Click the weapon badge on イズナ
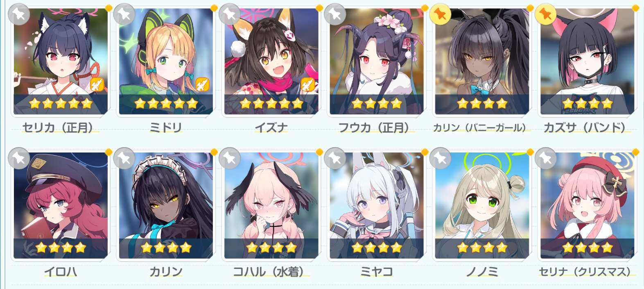The width and height of the screenshot is (644, 289). coord(308,85)
